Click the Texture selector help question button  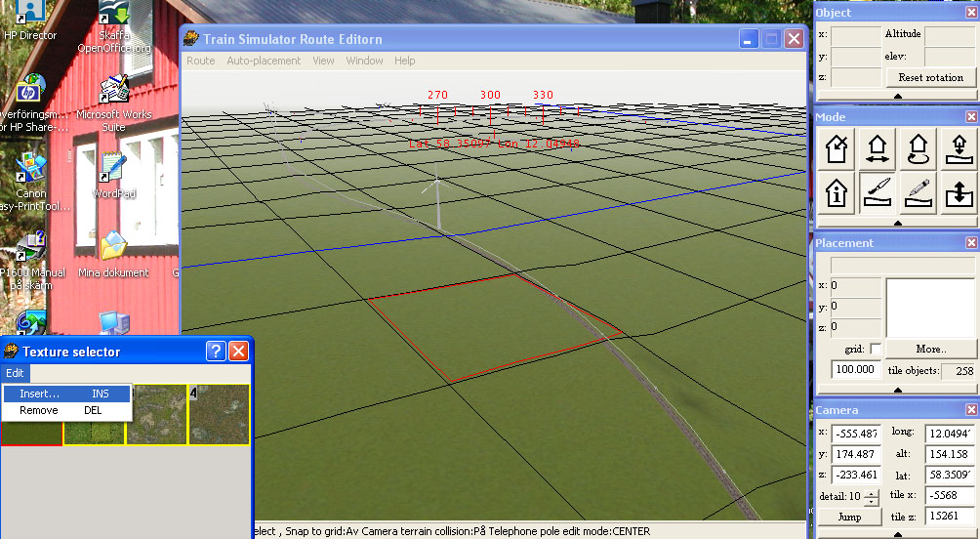[x=216, y=352]
